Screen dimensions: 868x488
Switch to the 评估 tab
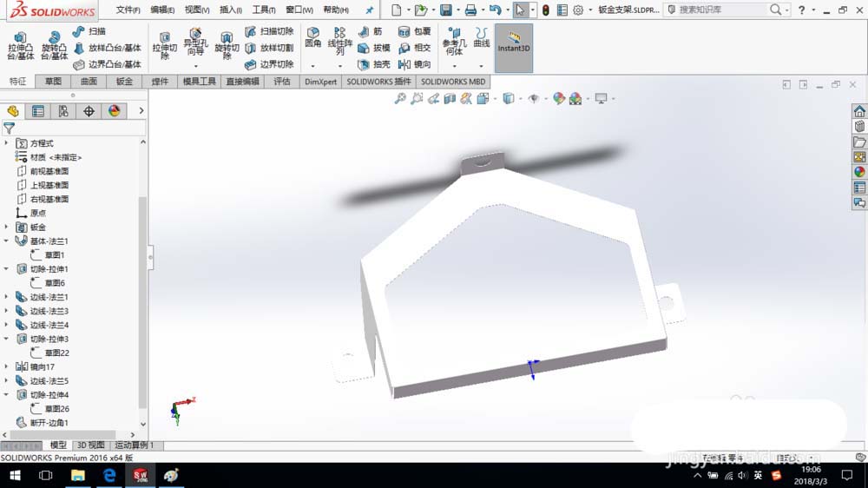282,82
